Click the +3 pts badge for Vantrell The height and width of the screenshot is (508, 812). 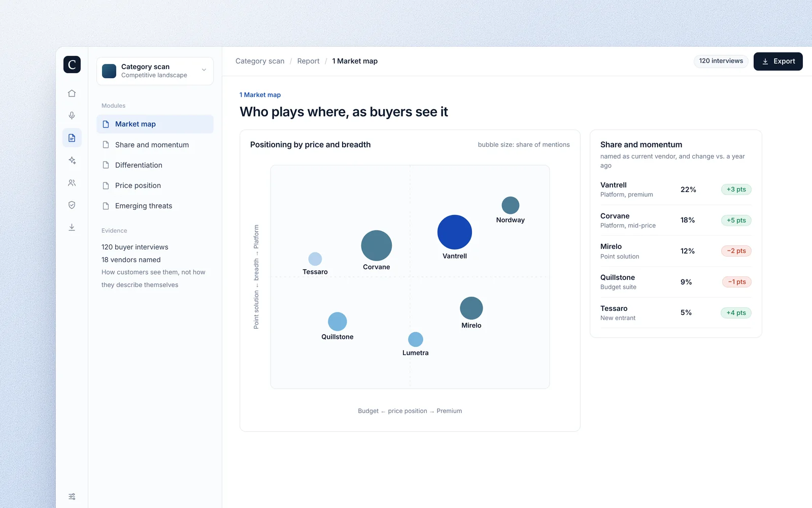click(736, 189)
